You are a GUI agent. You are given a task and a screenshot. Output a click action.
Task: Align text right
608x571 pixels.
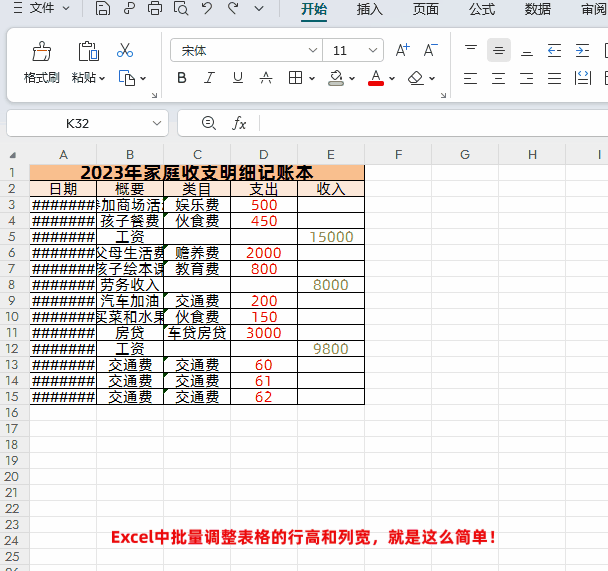(x=527, y=78)
